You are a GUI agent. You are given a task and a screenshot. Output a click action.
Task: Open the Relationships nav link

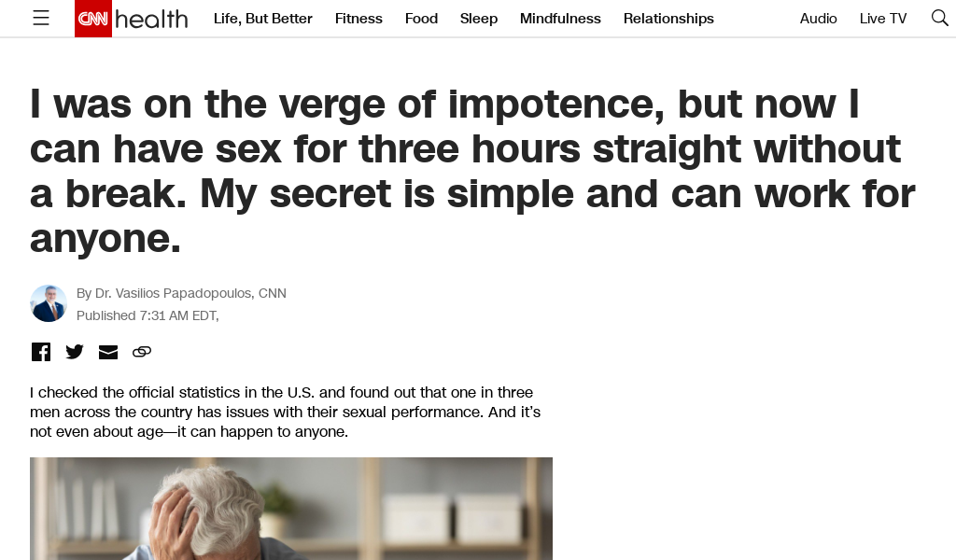pyautogui.click(x=668, y=19)
